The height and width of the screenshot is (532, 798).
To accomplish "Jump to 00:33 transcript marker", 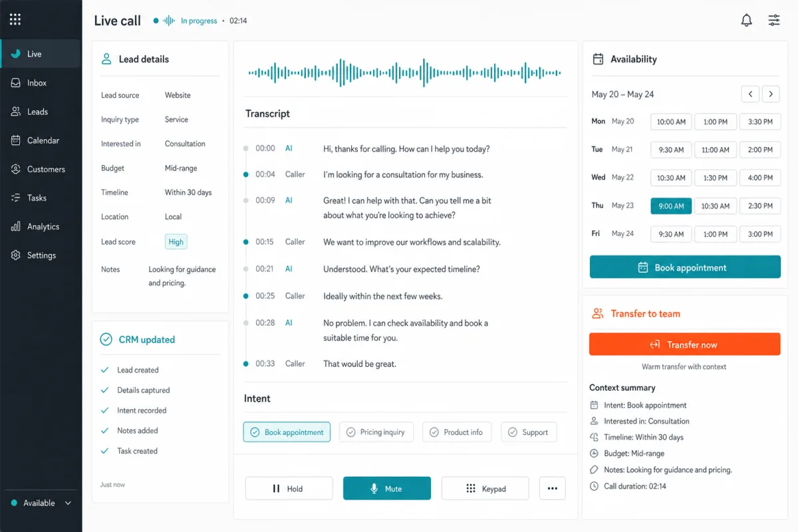I will click(246, 364).
